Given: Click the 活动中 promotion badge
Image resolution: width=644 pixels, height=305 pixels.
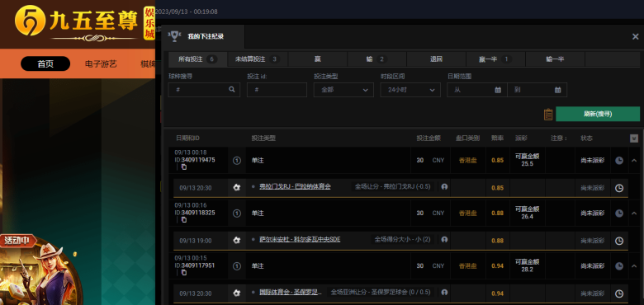Looking at the screenshot, I should (x=18, y=241).
